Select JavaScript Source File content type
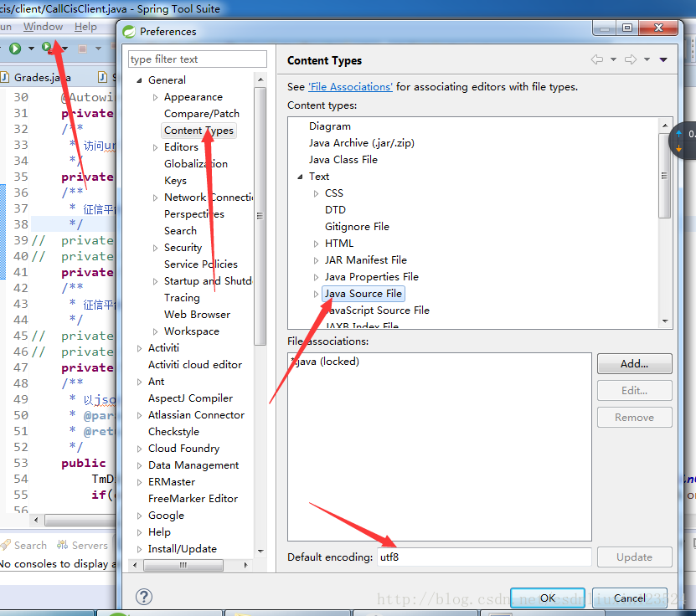The width and height of the screenshot is (696, 616). (x=377, y=311)
